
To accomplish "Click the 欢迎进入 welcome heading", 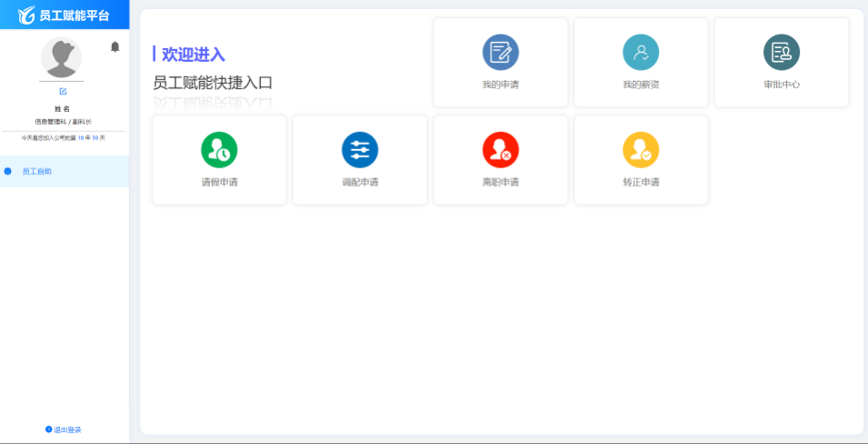I will [193, 55].
